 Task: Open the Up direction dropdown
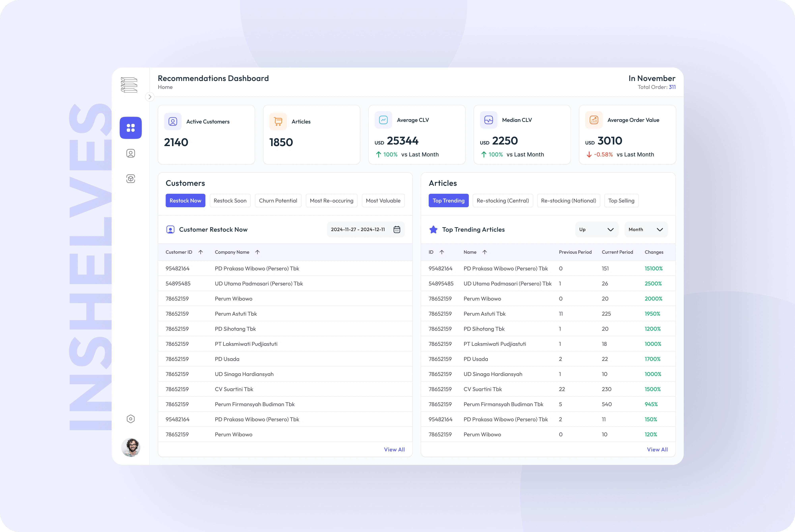(x=596, y=230)
